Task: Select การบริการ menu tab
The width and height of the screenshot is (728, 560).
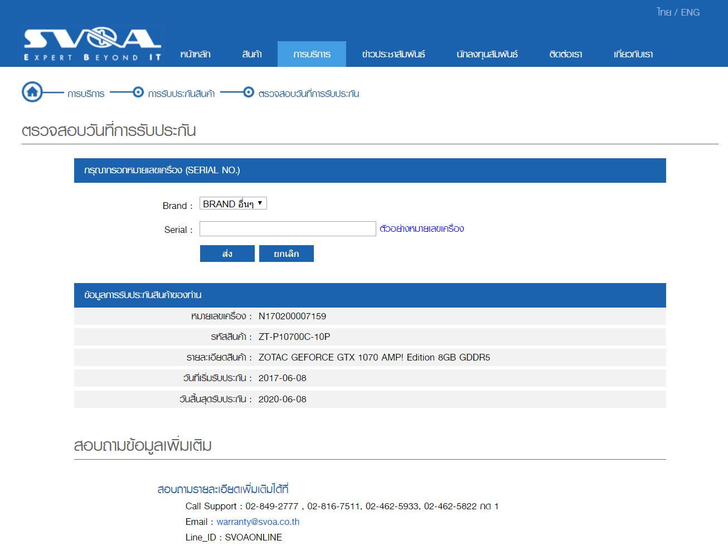Action: coord(312,54)
